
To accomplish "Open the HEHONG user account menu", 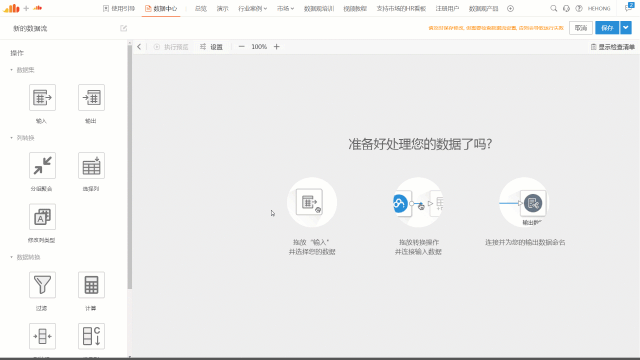I will pos(599,9).
